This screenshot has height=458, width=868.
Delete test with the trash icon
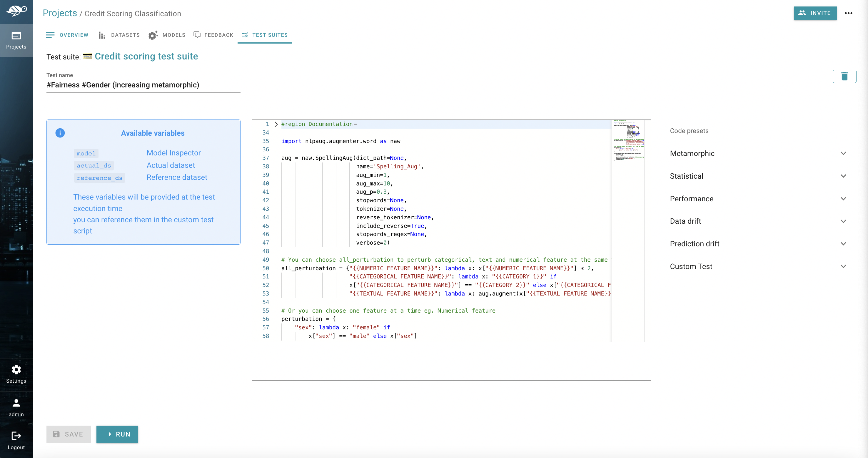(x=844, y=76)
